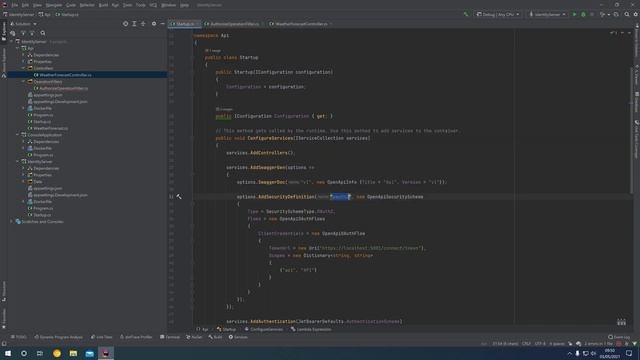This screenshot has width=640, height=360.
Task: Click the green Run button
Action: [574, 14]
